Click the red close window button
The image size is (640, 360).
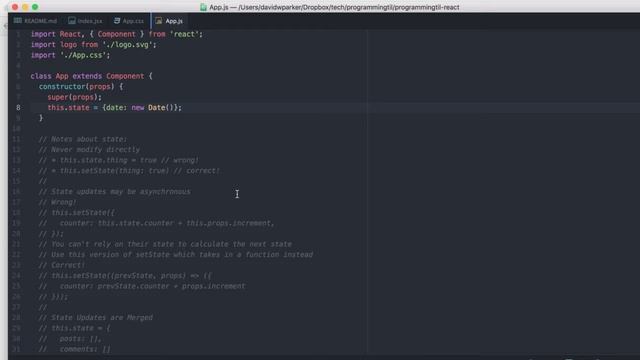(15, 7)
